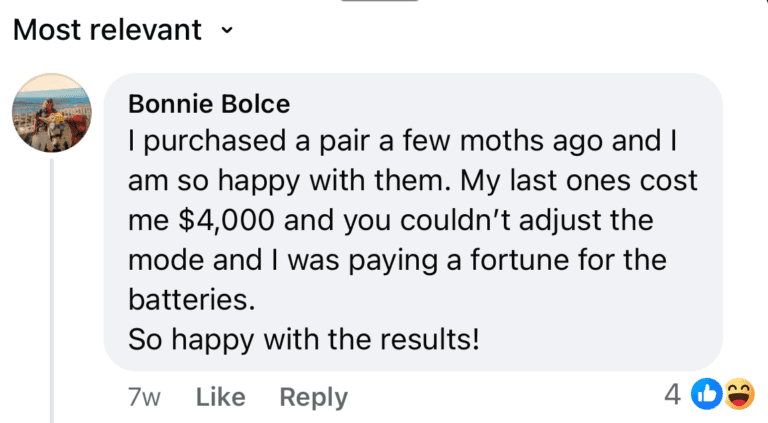768x423 pixels.
Task: Tap the gray comment bubble body
Action: pyautogui.click(x=413, y=222)
